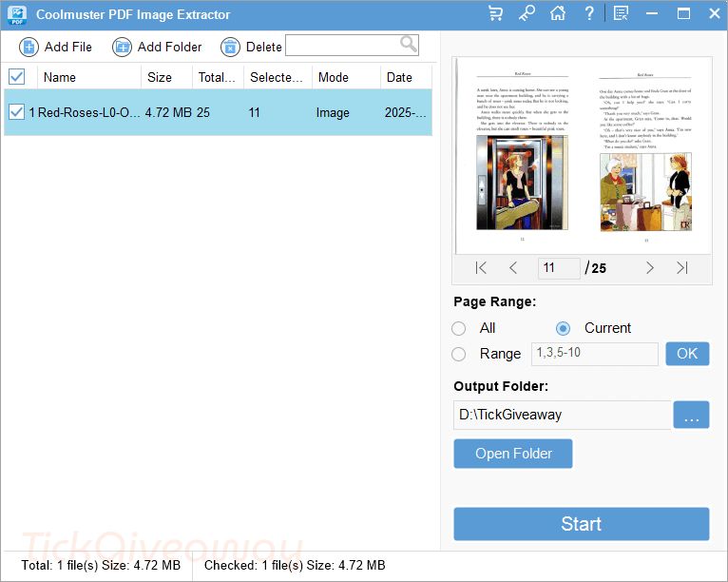This screenshot has height=582, width=728.
Task: Select the Current page range option
Action: tap(564, 328)
